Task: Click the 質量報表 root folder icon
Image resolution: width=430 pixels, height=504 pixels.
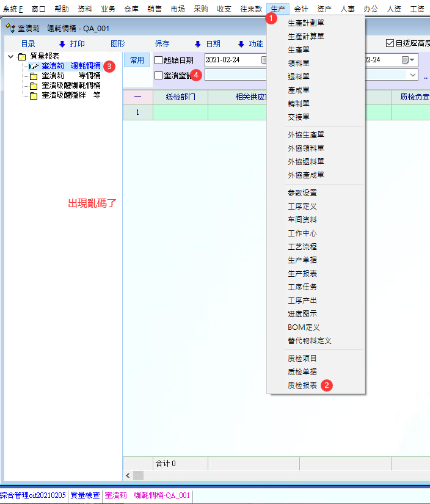Action: [22, 56]
